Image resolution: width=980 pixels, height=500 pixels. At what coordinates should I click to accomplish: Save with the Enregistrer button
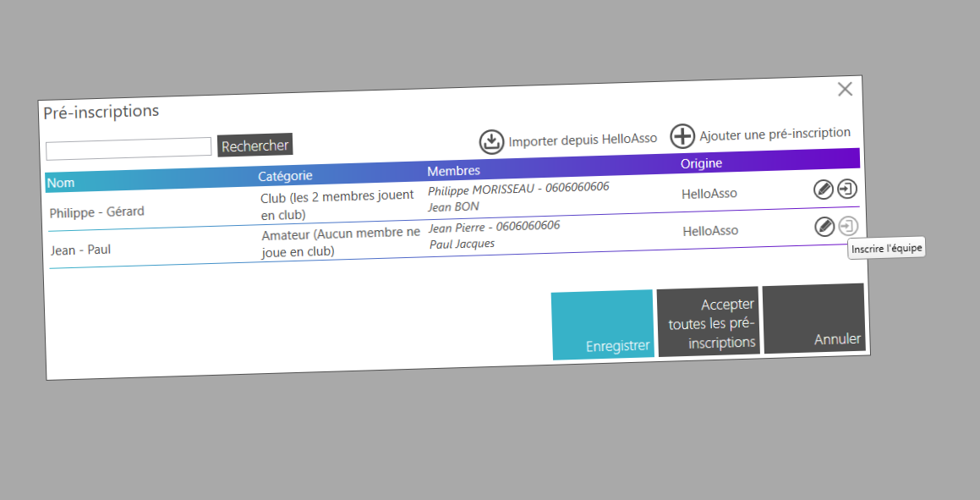(602, 325)
